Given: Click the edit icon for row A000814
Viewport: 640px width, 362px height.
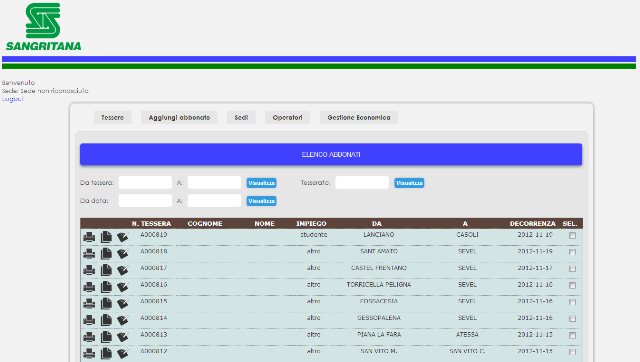Looking at the screenshot, I should (122, 320).
